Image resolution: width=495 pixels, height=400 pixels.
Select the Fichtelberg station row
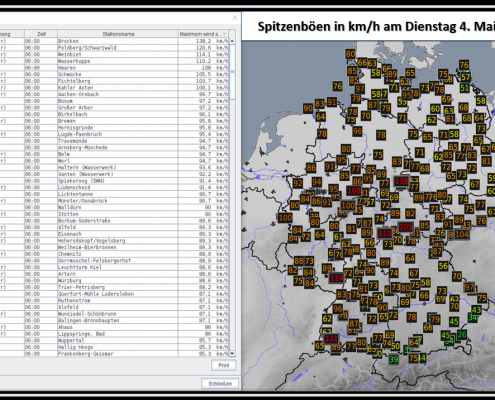pyautogui.click(x=114, y=81)
